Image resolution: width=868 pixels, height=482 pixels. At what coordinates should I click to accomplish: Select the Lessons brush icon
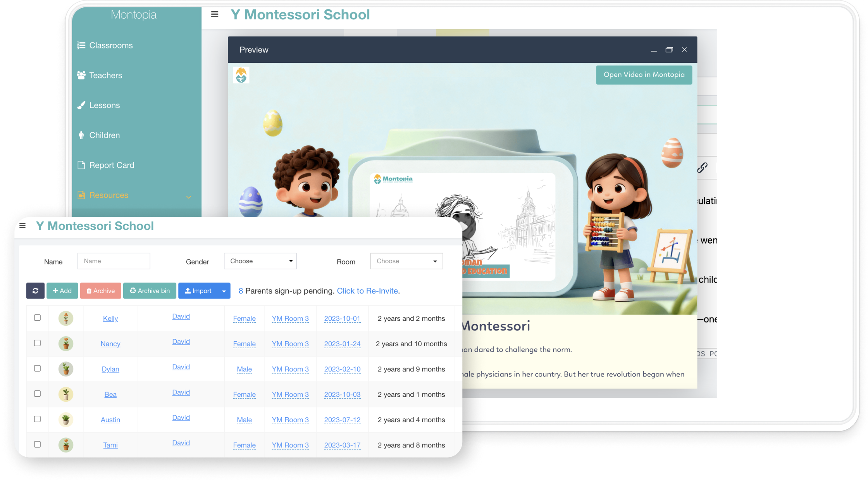point(81,105)
